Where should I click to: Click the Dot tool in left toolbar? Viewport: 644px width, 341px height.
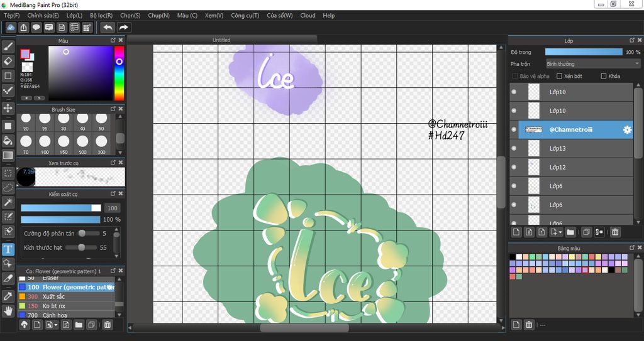tap(8, 90)
